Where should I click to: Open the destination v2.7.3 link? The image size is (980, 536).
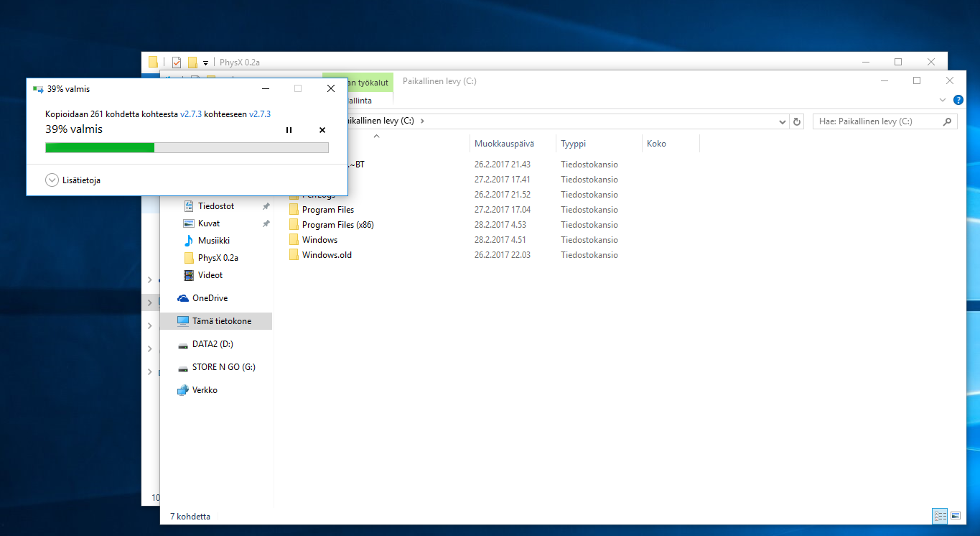click(260, 114)
